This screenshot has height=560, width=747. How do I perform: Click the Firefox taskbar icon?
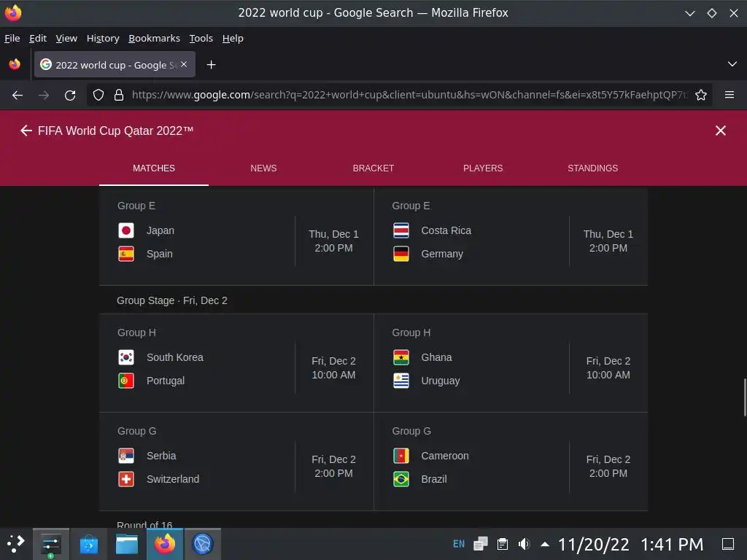pyautogui.click(x=165, y=544)
